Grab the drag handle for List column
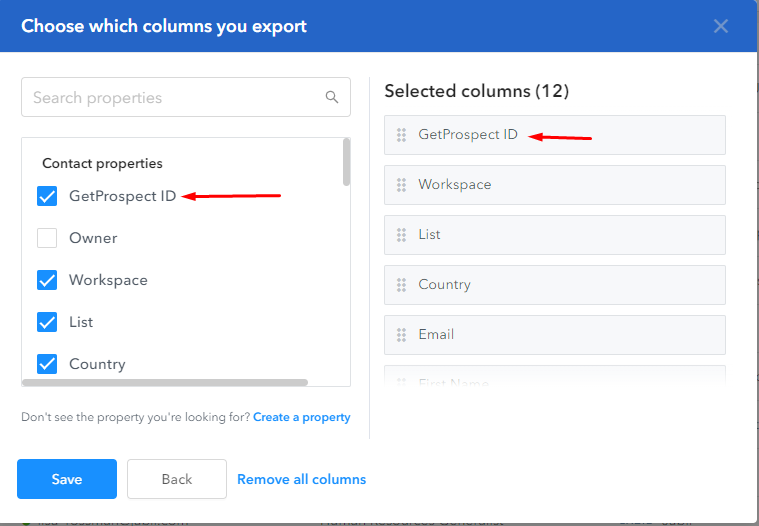The image size is (759, 526). (401, 235)
